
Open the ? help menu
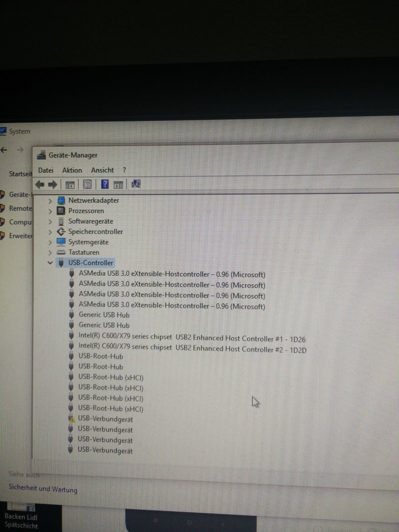coord(124,170)
